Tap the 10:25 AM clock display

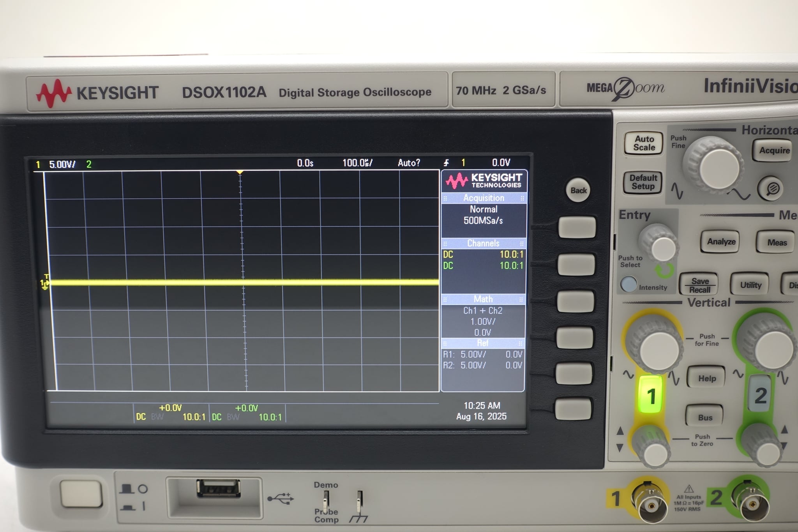coord(482,405)
